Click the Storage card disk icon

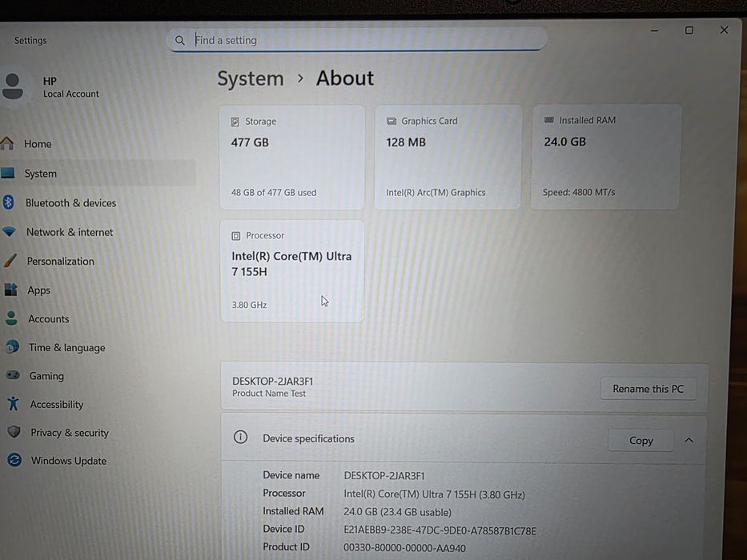click(235, 122)
